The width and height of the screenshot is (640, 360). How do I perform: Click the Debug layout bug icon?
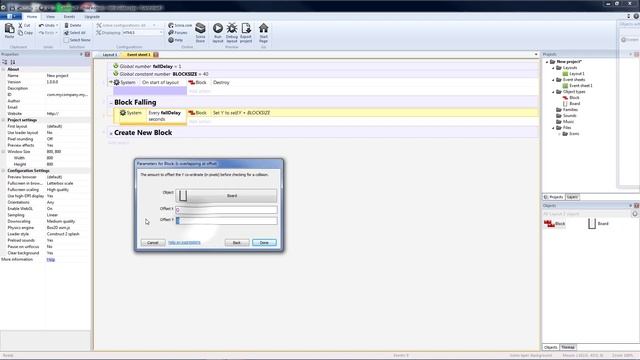pos(232,28)
